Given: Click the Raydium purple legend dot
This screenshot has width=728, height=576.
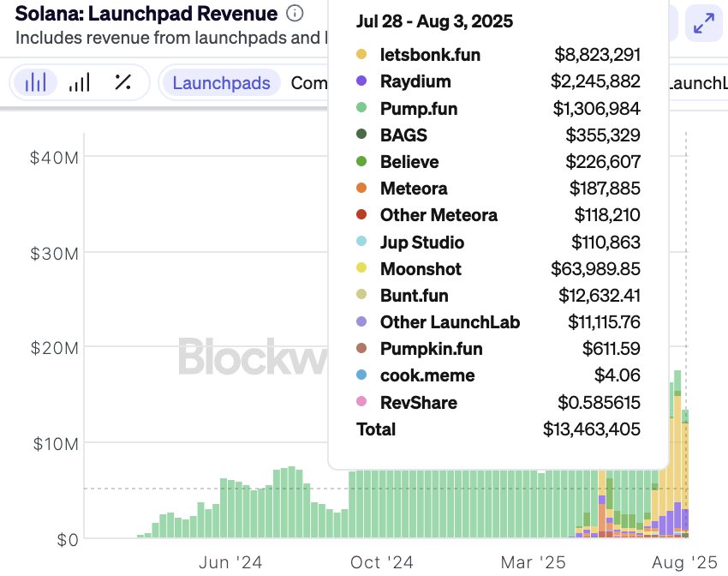Looking at the screenshot, I should (x=361, y=81).
